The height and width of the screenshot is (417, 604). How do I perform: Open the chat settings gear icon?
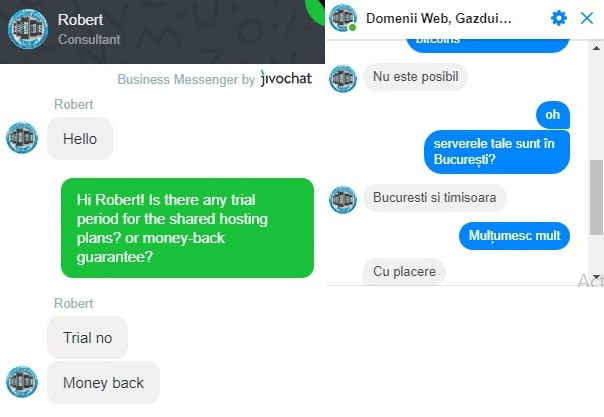tap(559, 18)
